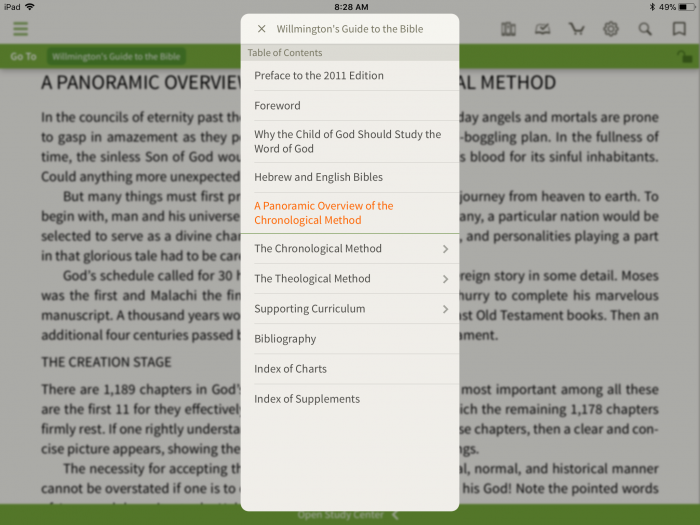Open the store shopping cart
This screenshot has width=700, height=525.
576,29
